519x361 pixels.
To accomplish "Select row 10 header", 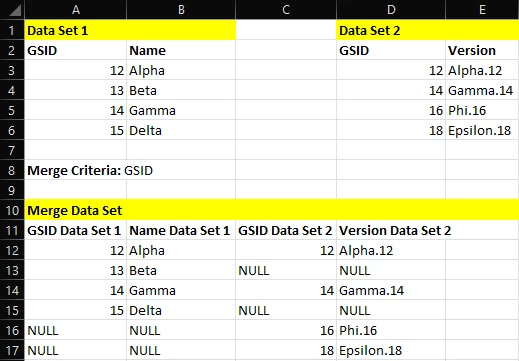I will point(12,210).
